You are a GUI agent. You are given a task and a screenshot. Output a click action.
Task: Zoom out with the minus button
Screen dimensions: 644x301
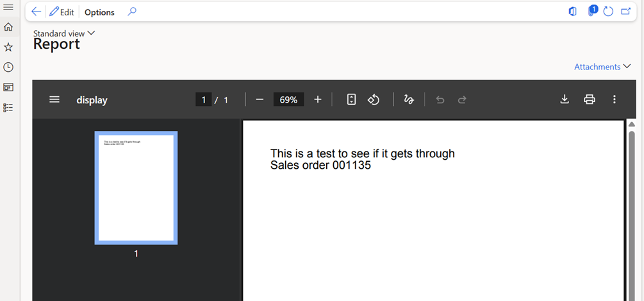[260, 99]
